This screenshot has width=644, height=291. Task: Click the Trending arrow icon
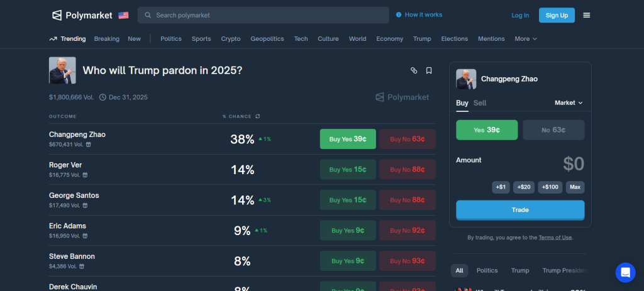[53, 39]
